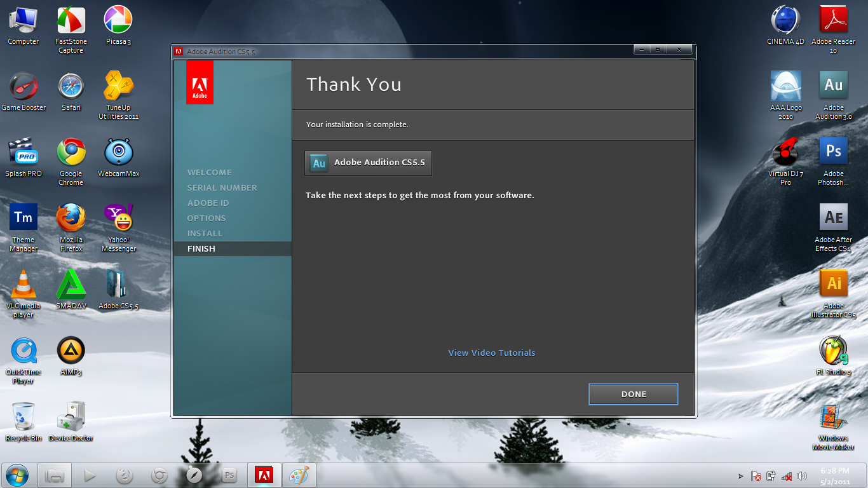Image resolution: width=868 pixels, height=488 pixels.
Task: Select the ADOBE ID step in the sidebar
Action: (x=208, y=203)
